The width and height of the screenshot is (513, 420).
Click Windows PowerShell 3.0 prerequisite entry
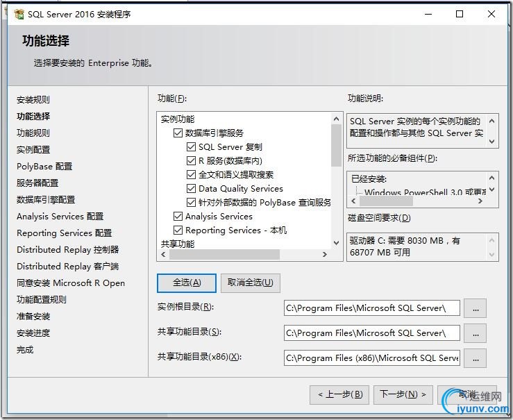point(425,192)
